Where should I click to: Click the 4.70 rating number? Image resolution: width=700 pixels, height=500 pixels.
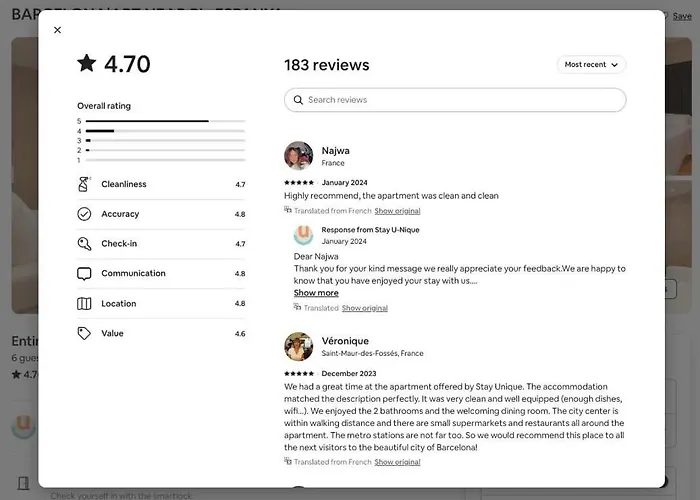pos(127,64)
